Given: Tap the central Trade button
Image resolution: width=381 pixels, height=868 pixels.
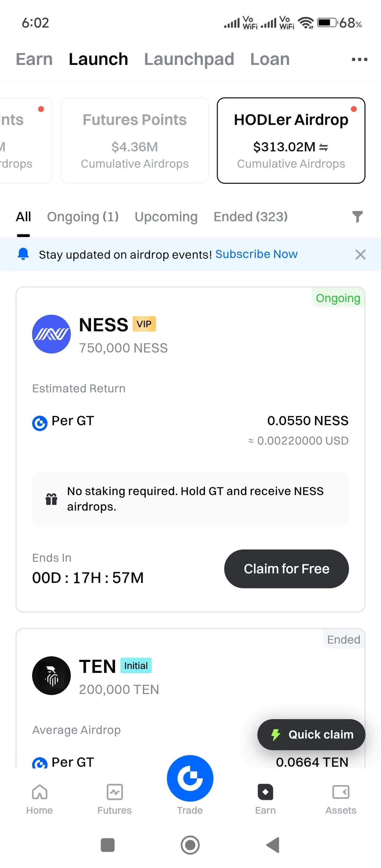Looking at the screenshot, I should 190,778.
